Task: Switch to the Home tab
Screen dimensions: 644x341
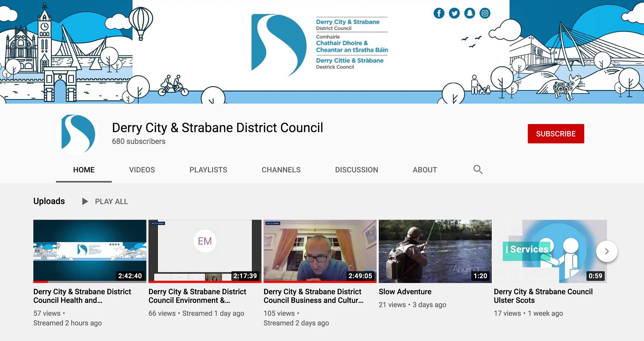Action: (x=84, y=170)
